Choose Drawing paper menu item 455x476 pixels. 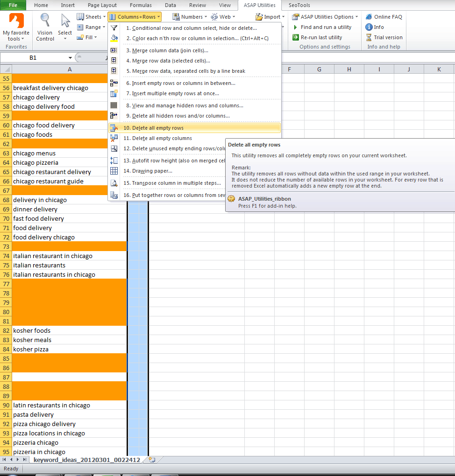(x=152, y=171)
